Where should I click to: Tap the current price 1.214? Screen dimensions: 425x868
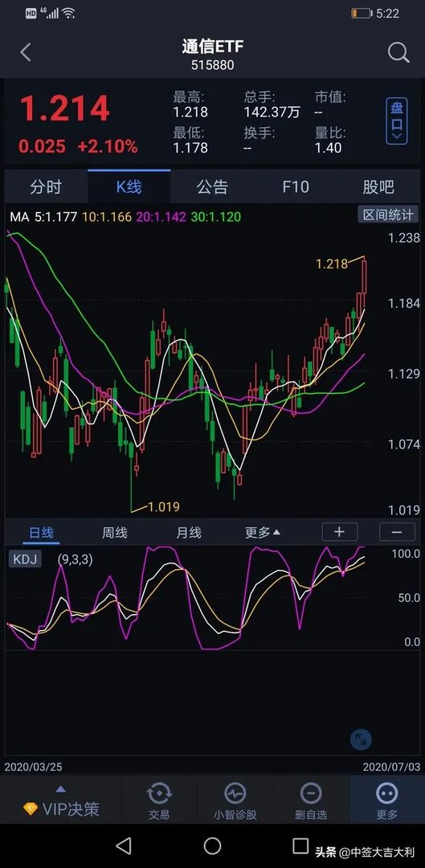pyautogui.click(x=65, y=108)
